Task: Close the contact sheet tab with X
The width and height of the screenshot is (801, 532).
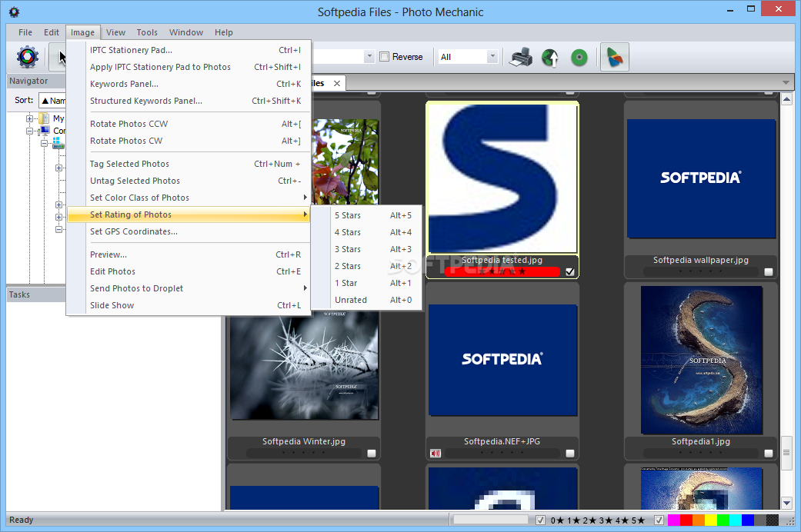Action: (337, 83)
